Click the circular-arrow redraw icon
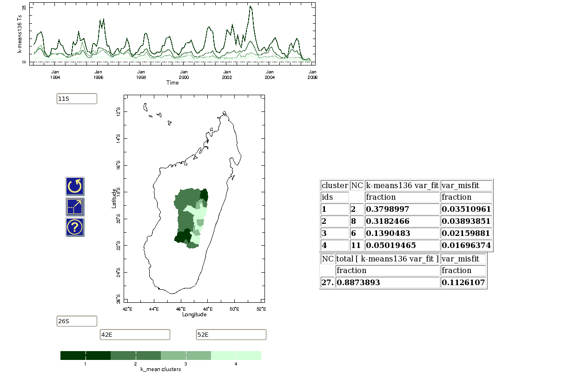This screenshot has height=372, width=588. coord(75,186)
